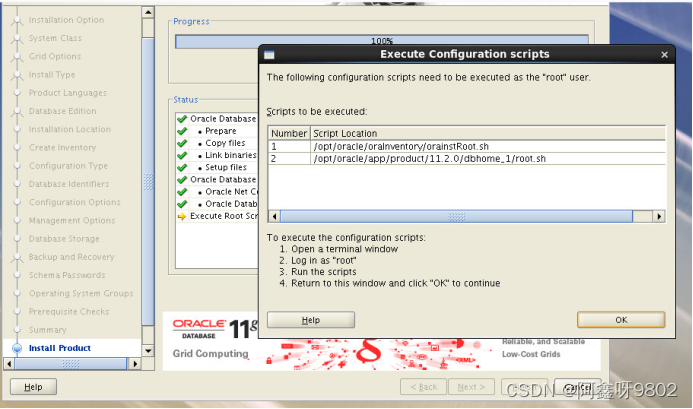Click the green check next to Oracle Net
The image size is (693, 409).
pos(182,192)
